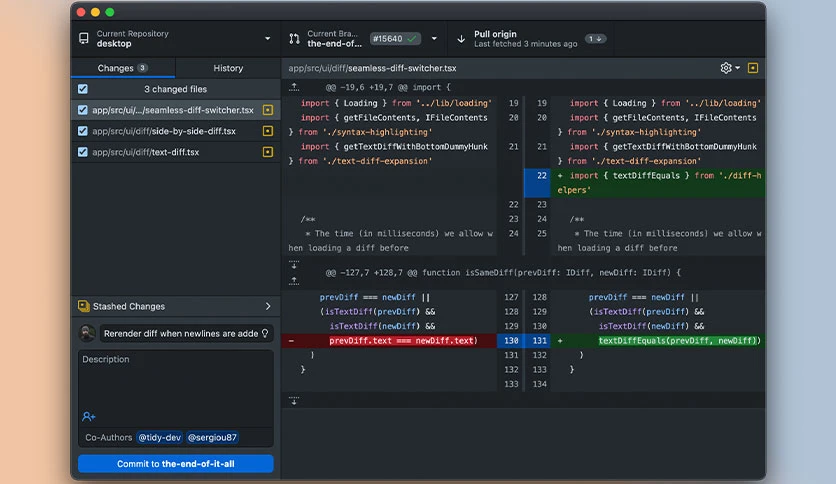Click the Pull origin button label
Image resolution: width=836 pixels, height=484 pixels.
[x=495, y=34]
